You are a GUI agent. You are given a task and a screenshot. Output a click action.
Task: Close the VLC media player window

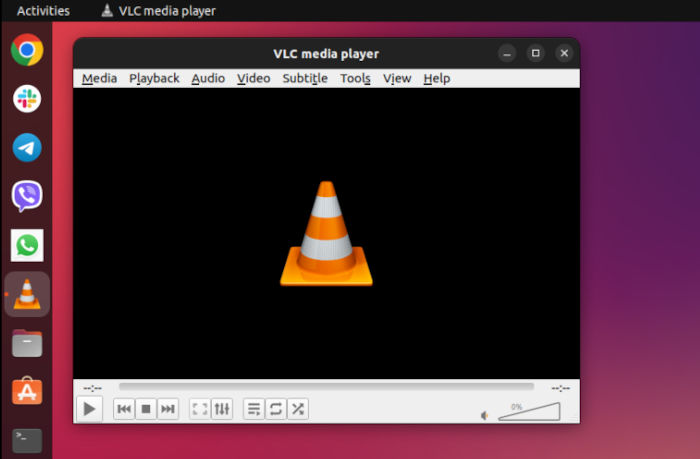[x=564, y=54]
